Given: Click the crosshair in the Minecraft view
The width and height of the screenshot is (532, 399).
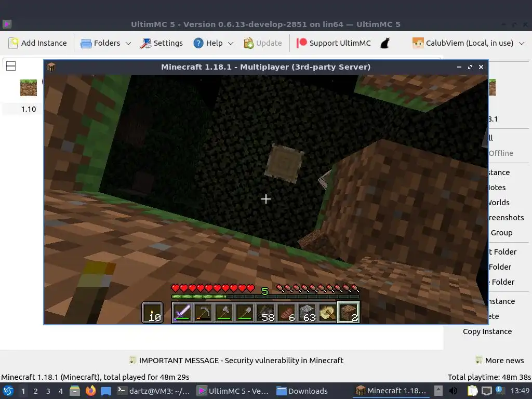Looking at the screenshot, I should (x=265, y=199).
